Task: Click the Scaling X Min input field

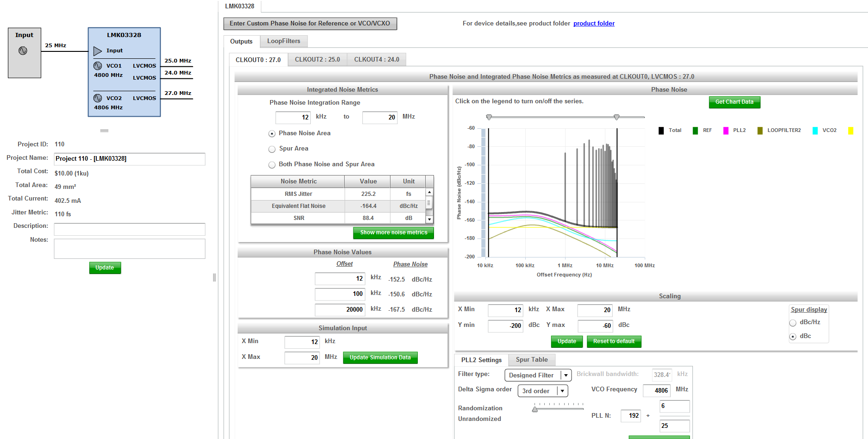Action: (x=506, y=310)
